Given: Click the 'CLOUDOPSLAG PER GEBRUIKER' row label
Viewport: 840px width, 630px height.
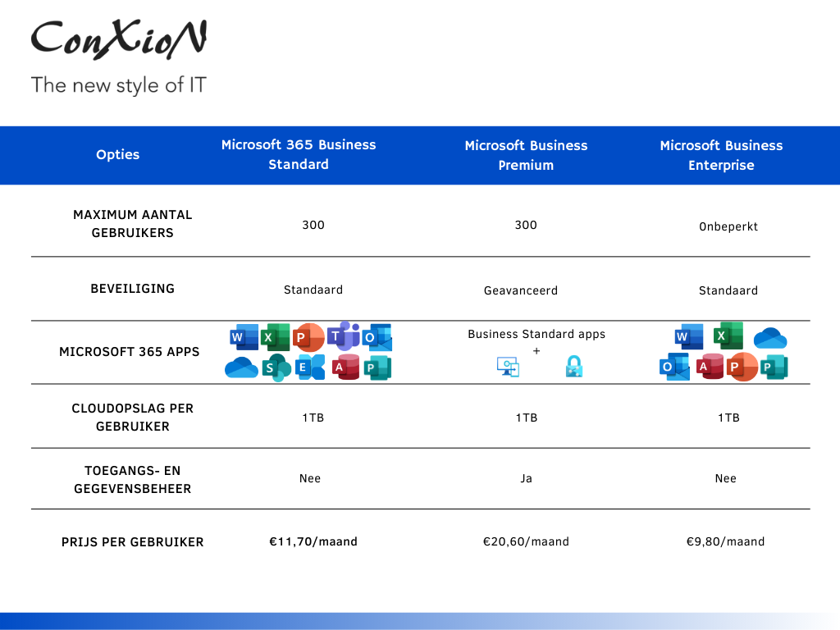Looking at the screenshot, I should (132, 418).
